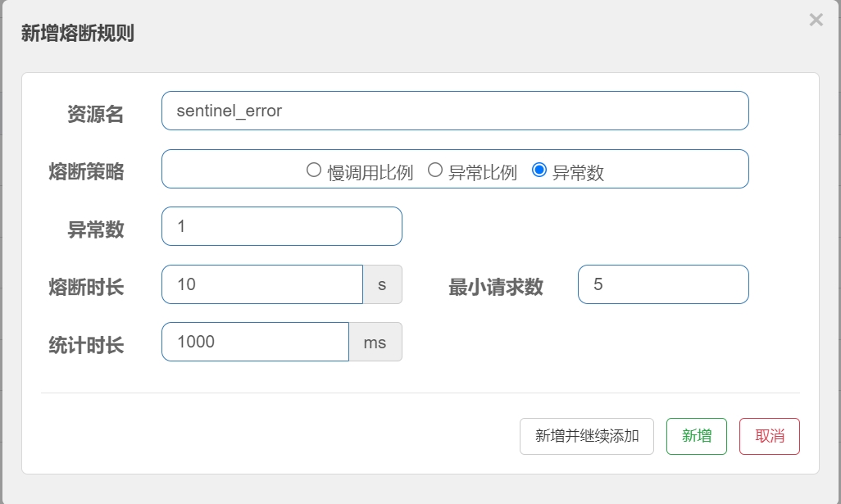The height and width of the screenshot is (504, 841).
Task: Click the red 取消 cancel button
Action: (769, 436)
